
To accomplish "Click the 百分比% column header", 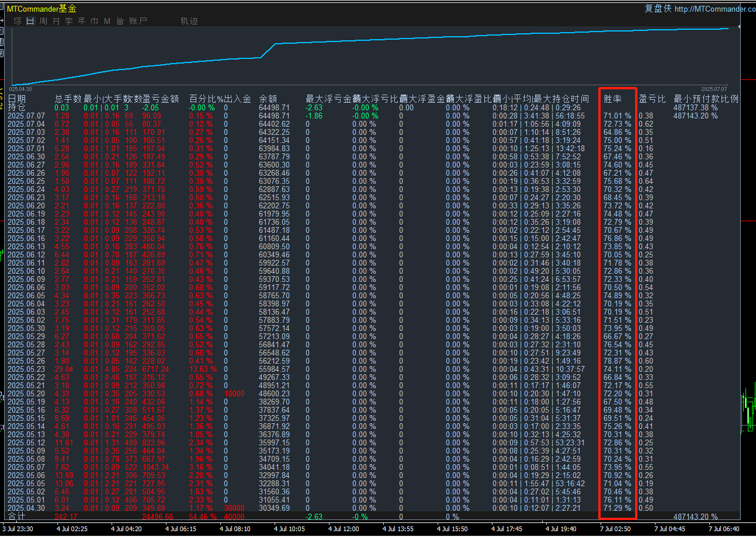I will tap(206, 99).
